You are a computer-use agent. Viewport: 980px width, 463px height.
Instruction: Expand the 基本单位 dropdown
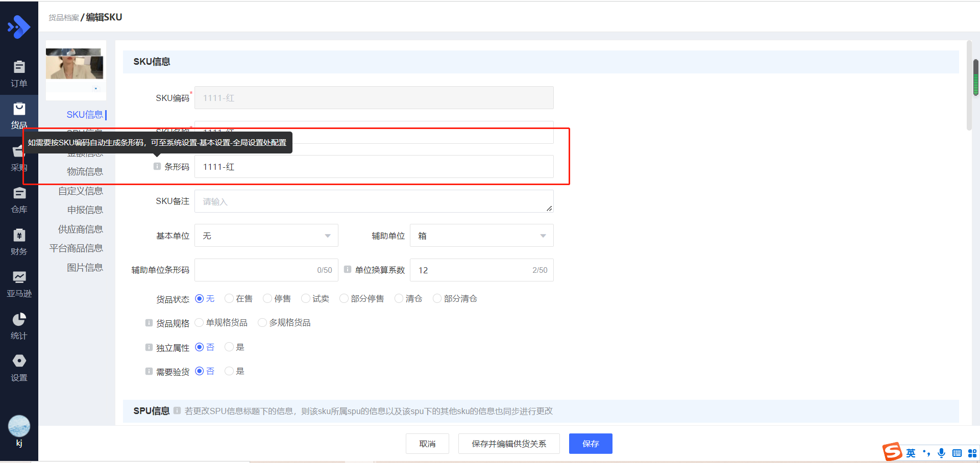pyautogui.click(x=266, y=236)
